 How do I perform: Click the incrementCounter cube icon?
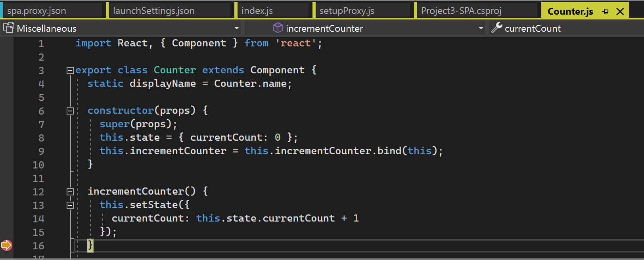(278, 28)
